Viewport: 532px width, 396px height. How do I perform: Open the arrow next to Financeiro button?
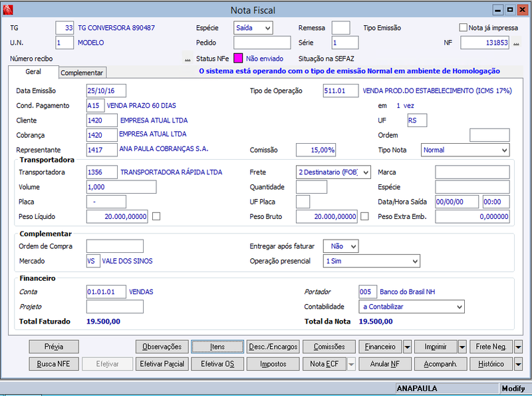407,347
